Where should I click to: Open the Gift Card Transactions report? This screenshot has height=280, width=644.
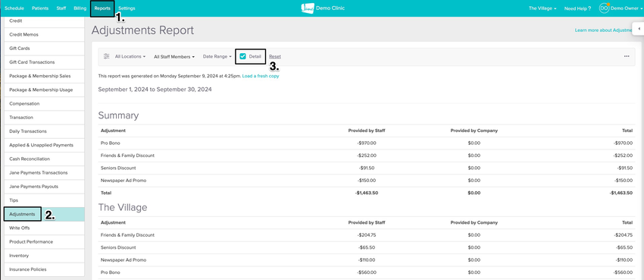point(45,62)
